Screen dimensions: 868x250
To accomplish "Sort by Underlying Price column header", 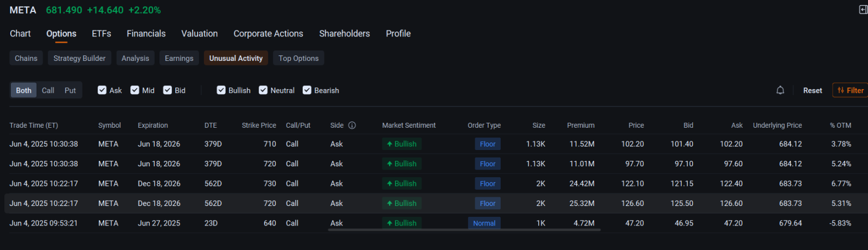I will 777,125.
